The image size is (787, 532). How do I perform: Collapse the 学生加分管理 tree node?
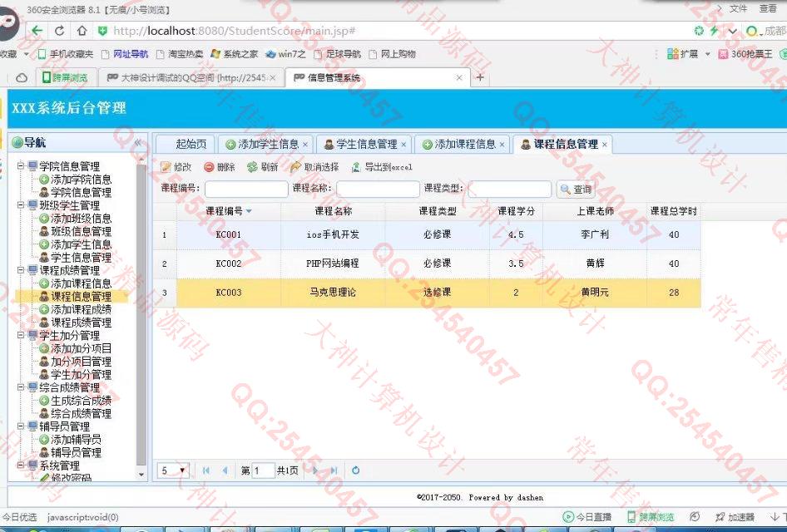21,335
